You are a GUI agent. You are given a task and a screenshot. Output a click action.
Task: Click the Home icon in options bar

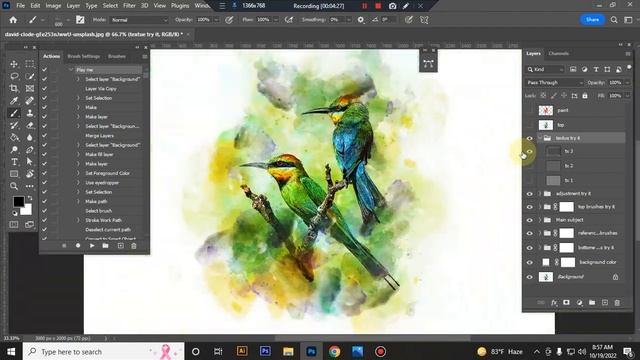pyautogui.click(x=13, y=20)
